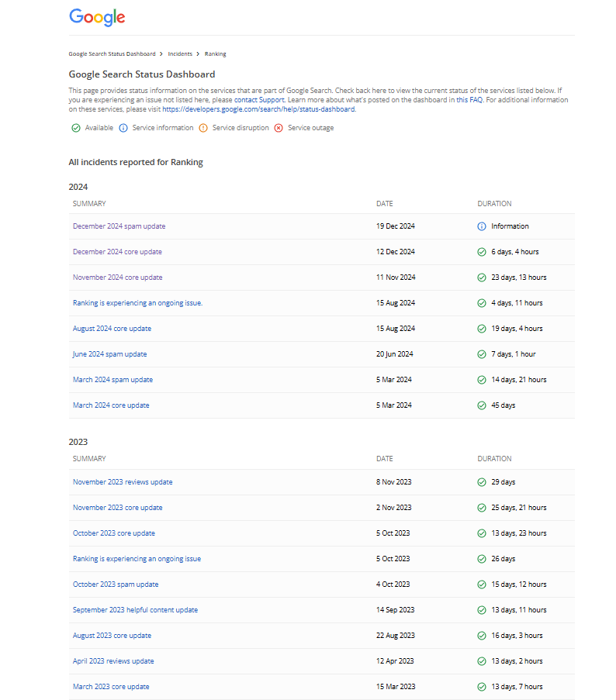The height and width of the screenshot is (700, 616).
Task: Open August 2023 core update incident
Action: (112, 636)
